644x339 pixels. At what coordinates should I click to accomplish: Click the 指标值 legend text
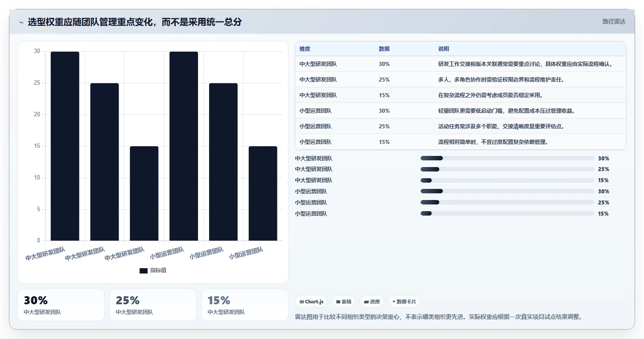158,270
